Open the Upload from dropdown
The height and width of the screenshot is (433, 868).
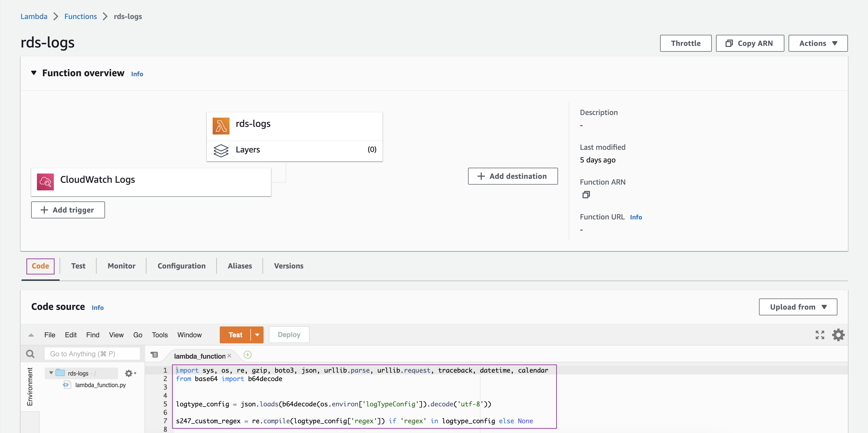tap(798, 307)
